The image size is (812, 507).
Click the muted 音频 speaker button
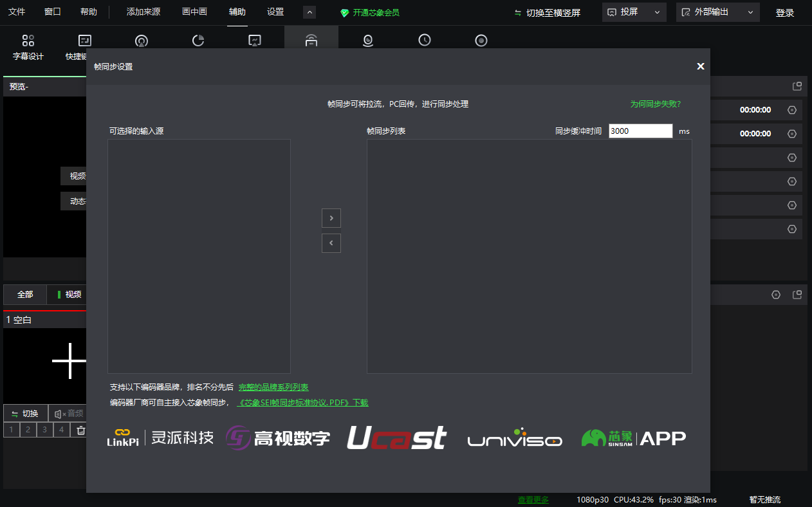pos(68,413)
